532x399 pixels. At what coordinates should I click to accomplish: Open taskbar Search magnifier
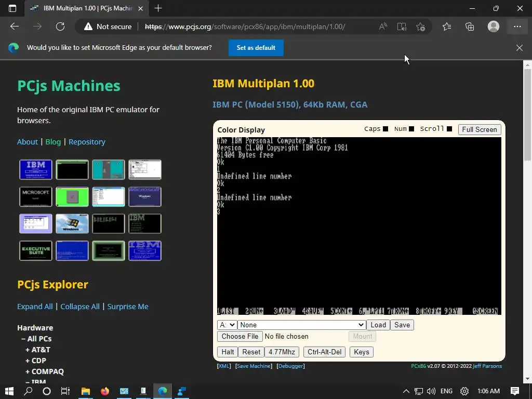[28, 391]
